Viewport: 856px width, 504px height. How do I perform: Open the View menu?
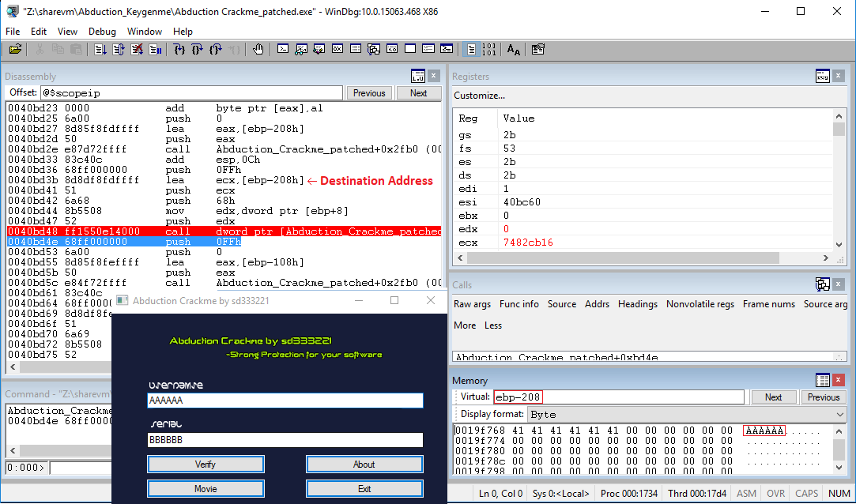coord(67,32)
